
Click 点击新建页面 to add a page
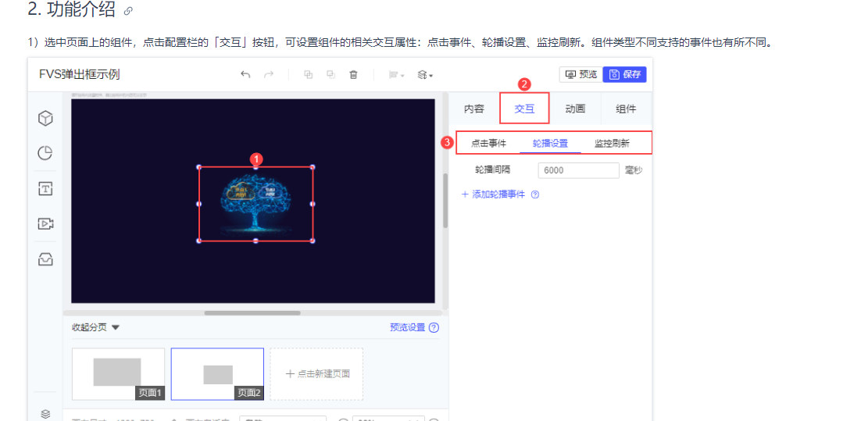(316, 374)
